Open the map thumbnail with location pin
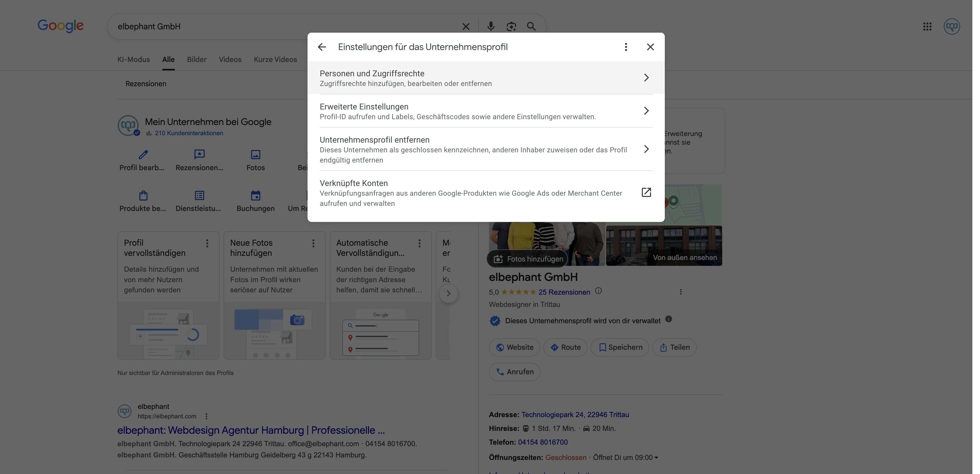This screenshot has width=980, height=474. click(693, 205)
